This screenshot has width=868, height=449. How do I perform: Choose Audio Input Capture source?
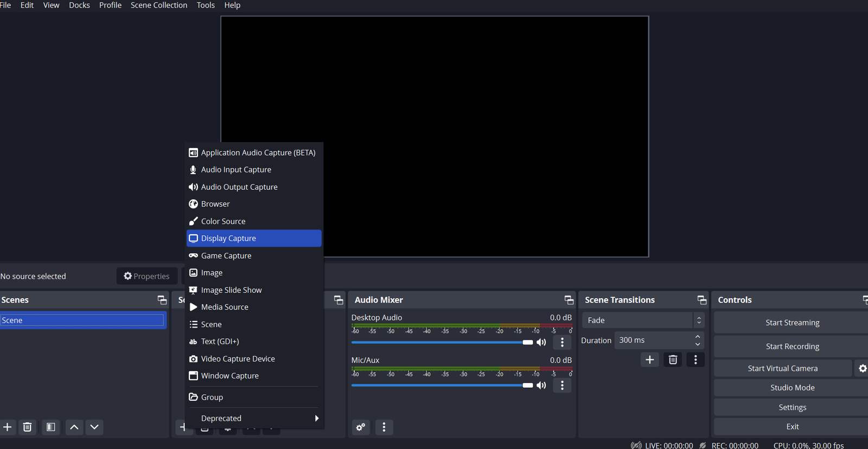coord(254,170)
